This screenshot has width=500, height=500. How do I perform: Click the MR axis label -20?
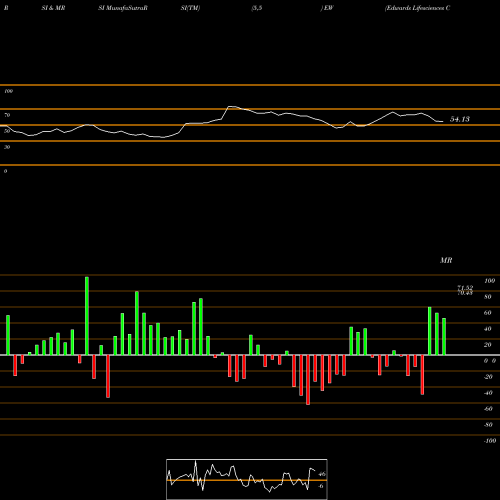click(488, 377)
